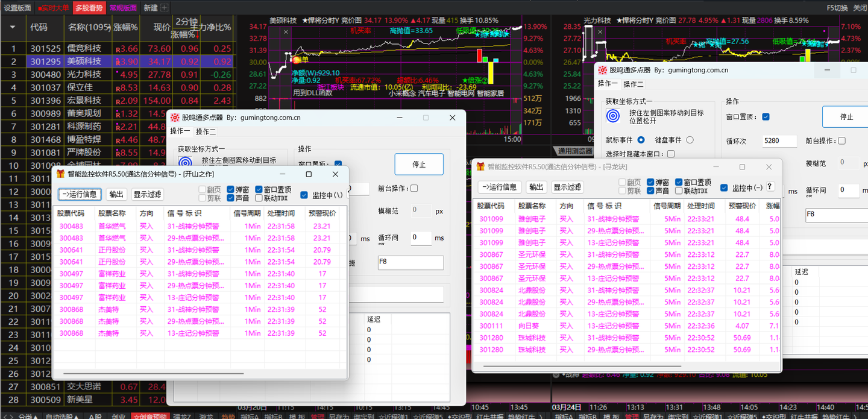Click the plus icon next to 新建
868x419 pixels.
164,8
